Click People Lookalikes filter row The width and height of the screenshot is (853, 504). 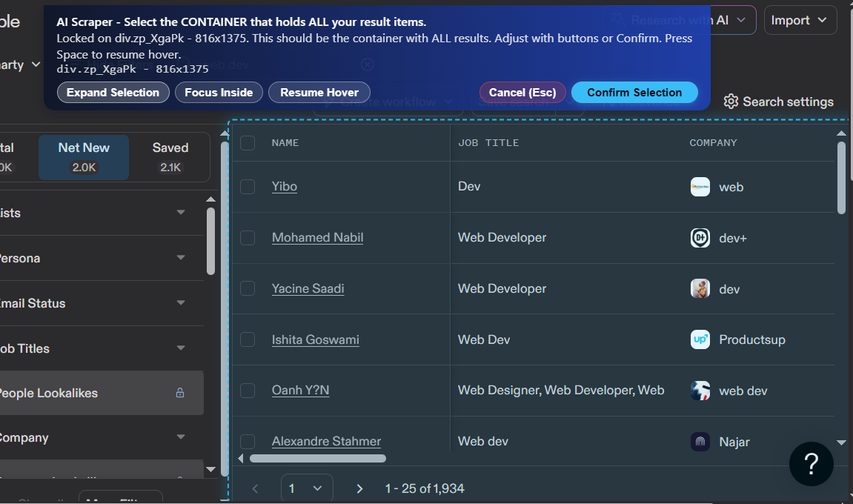(102, 393)
